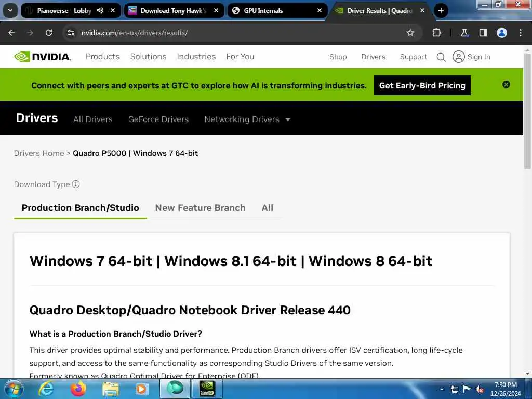Click the page vertical scrollbar thumb
This screenshot has width=532, height=399.
point(527,111)
